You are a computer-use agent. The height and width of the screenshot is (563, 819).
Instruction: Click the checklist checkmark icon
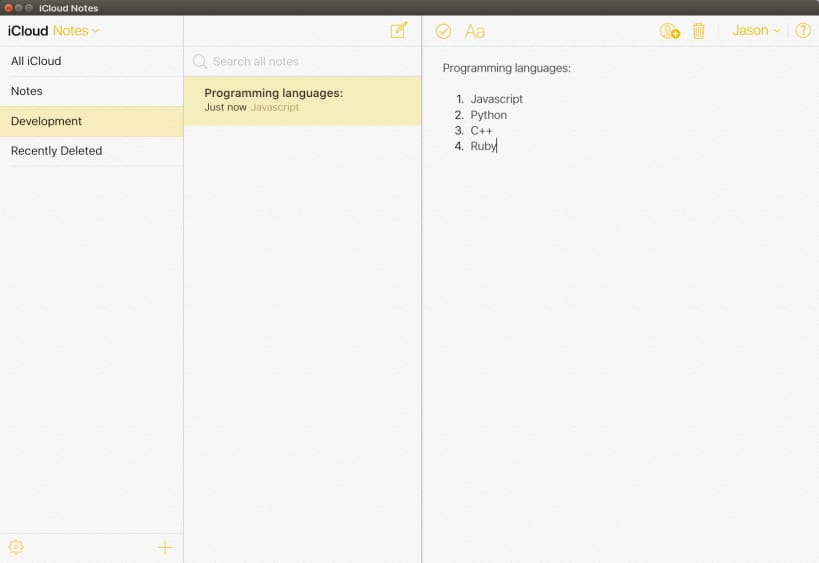(443, 31)
